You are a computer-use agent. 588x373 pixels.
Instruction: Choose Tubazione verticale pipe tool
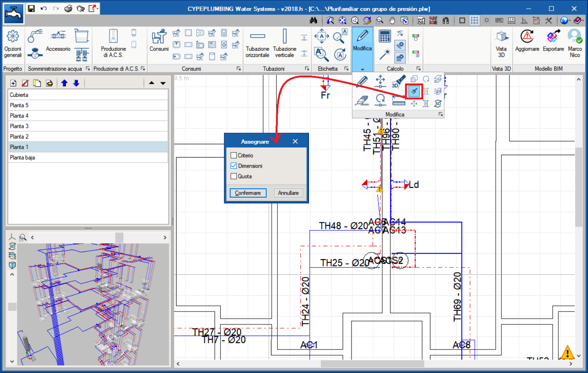click(x=285, y=44)
